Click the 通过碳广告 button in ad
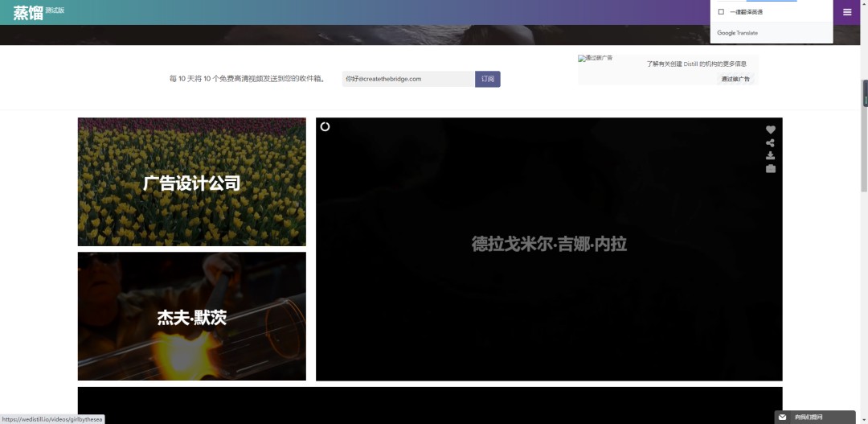Viewport: 868px width, 424px height. coord(735,79)
